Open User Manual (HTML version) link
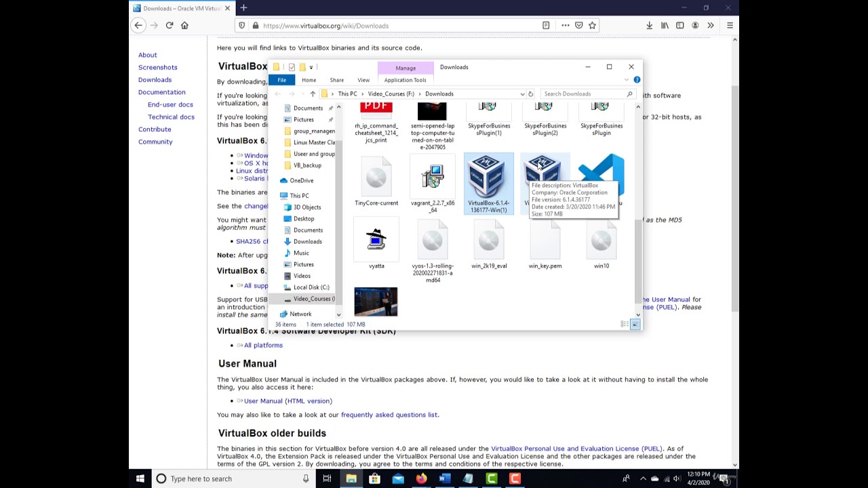868x488 pixels. click(x=288, y=401)
